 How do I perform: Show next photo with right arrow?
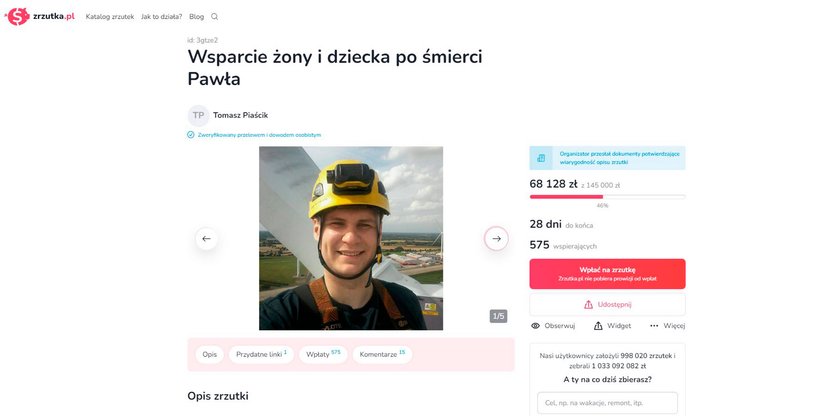point(496,239)
